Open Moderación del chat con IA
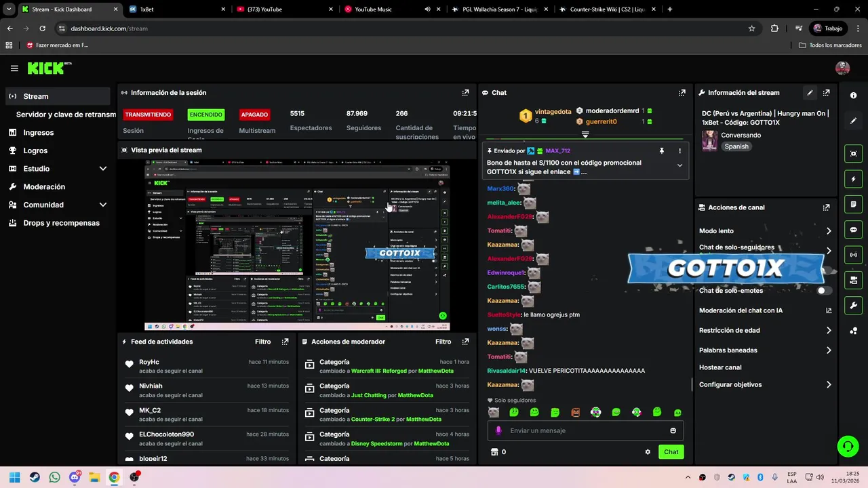 click(765, 311)
